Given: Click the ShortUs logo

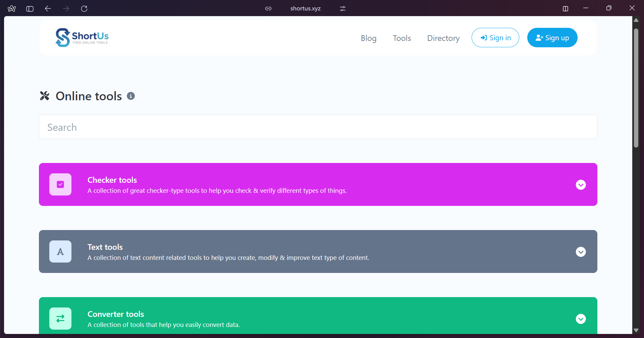Looking at the screenshot, I should pos(82,37).
